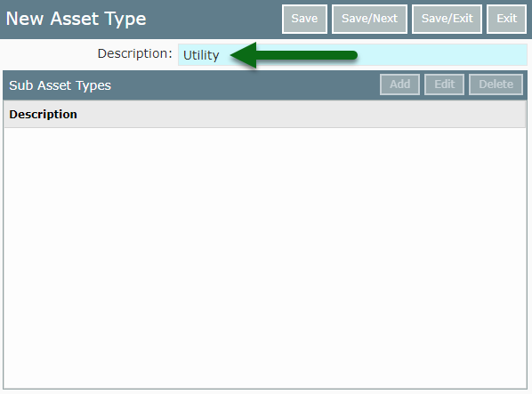
Task: Select the Sub Asset Types heading
Action: (x=60, y=85)
